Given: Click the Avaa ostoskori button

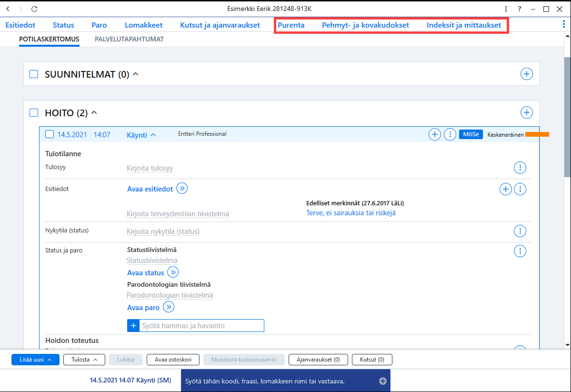Looking at the screenshot, I should click(x=173, y=360).
